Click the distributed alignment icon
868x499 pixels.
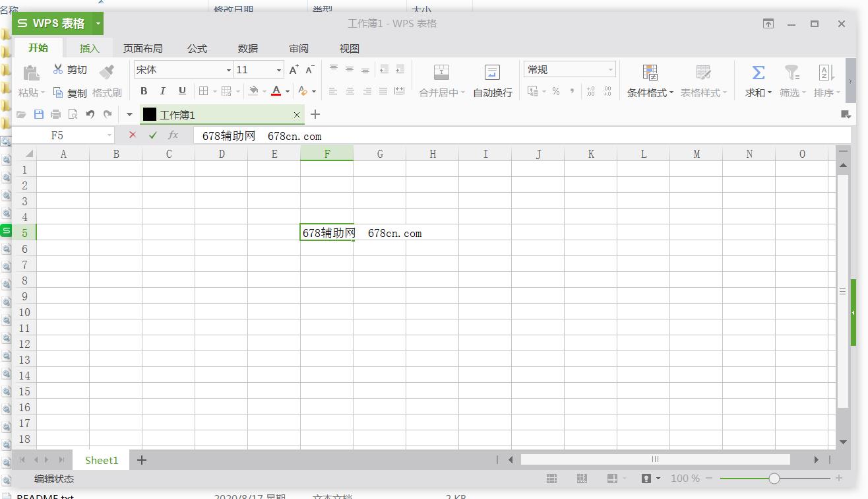(x=400, y=91)
